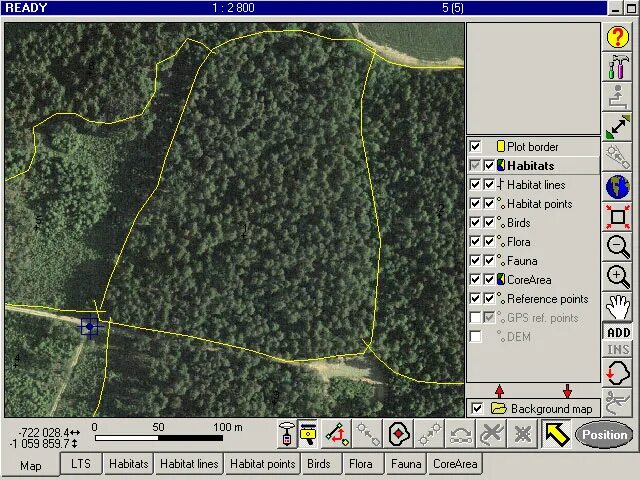
Task: Toggle Plot border visibility checkbox
Action: [x=475, y=146]
